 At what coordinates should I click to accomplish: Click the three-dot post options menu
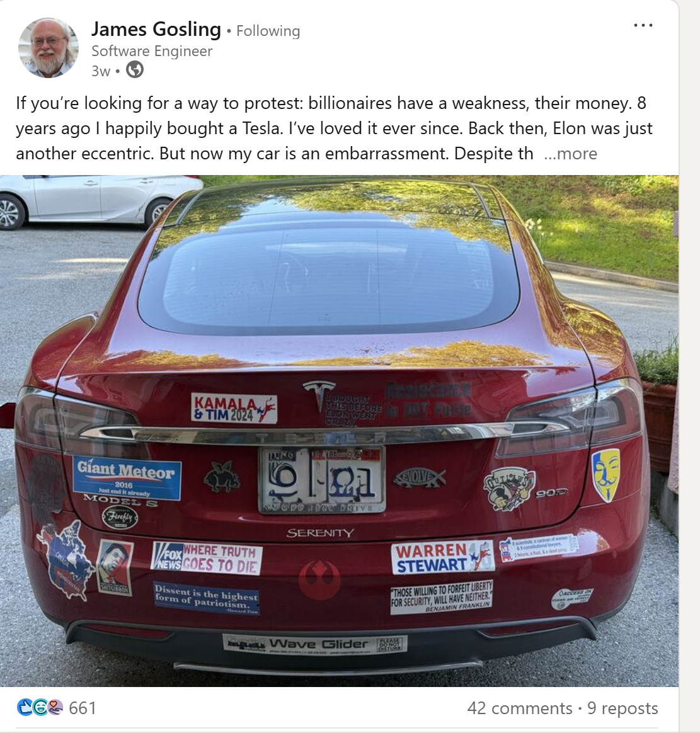(643, 25)
